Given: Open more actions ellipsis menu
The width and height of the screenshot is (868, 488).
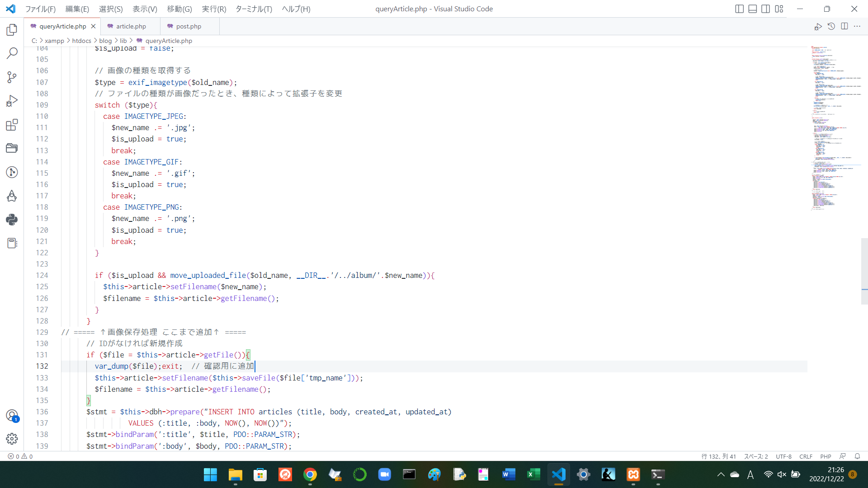Looking at the screenshot, I should pyautogui.click(x=858, y=26).
